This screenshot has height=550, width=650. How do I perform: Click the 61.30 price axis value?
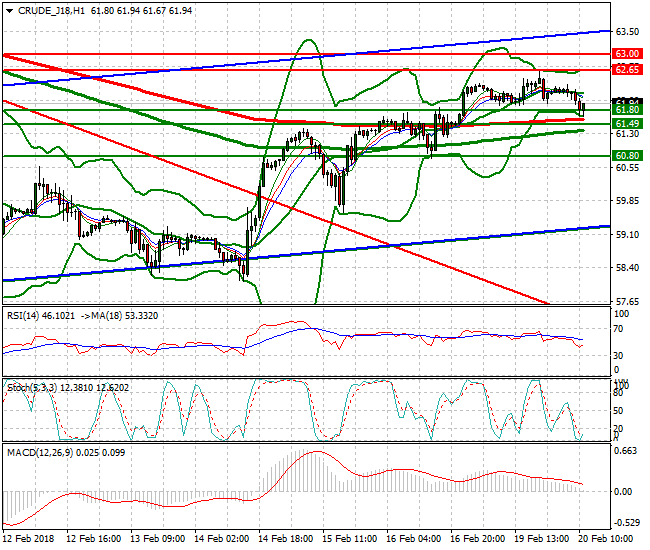point(627,133)
